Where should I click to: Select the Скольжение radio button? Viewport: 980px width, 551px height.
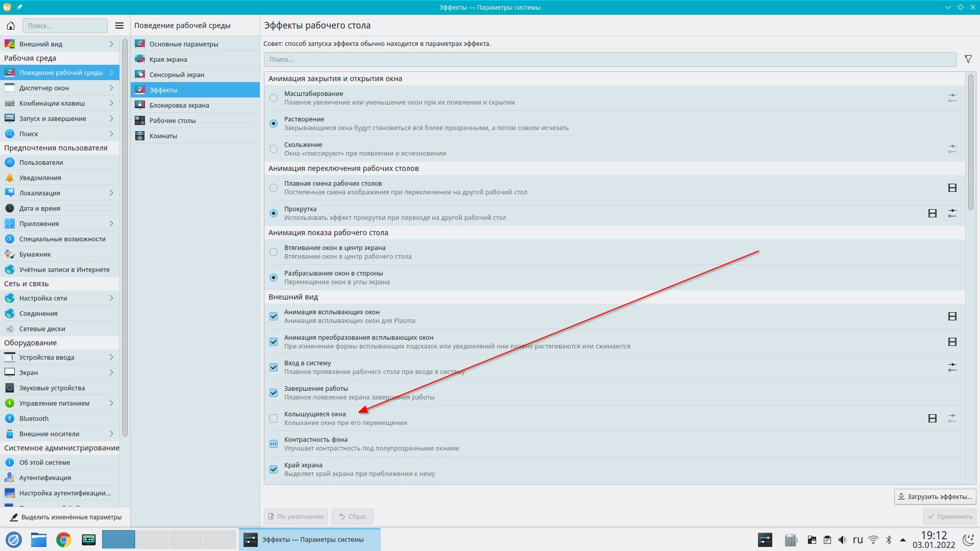[x=274, y=149]
